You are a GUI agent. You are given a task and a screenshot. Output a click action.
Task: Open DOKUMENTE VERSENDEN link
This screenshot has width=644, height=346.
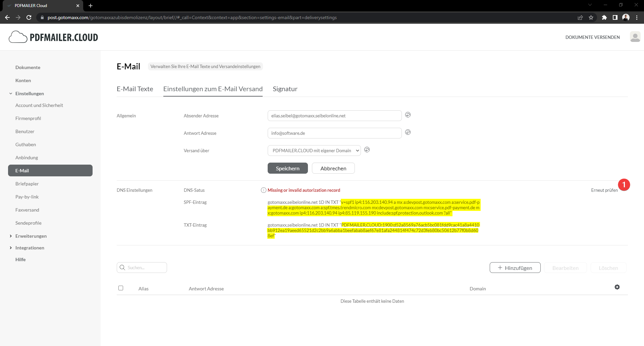[593, 37]
